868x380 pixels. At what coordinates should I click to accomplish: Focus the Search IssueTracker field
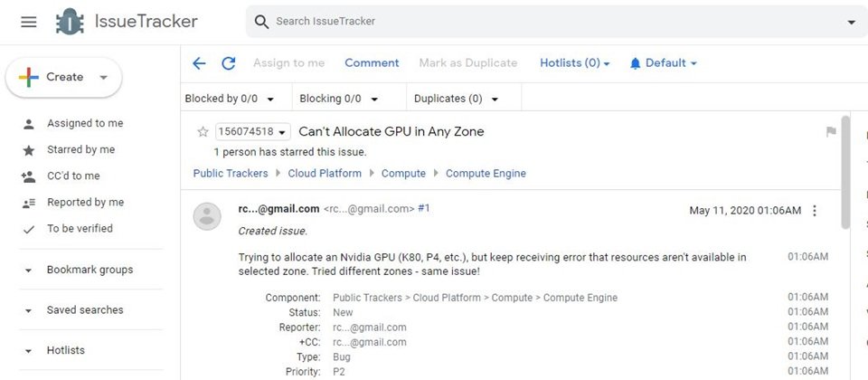tap(556, 22)
